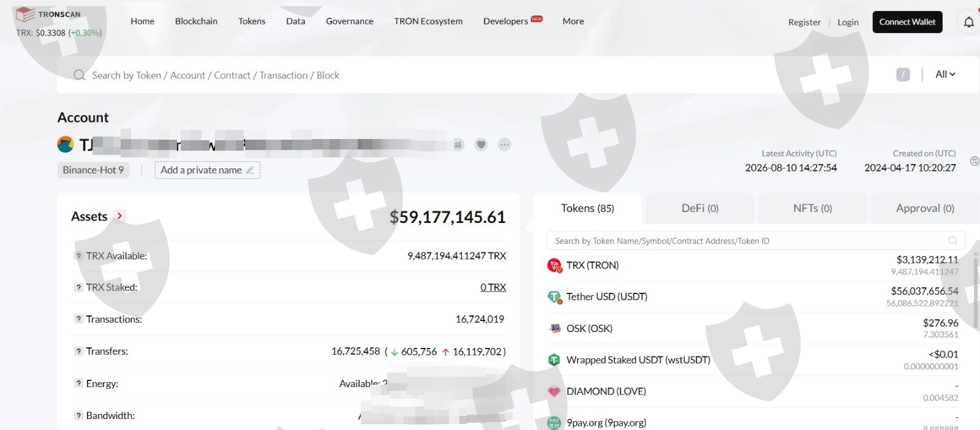
Task: Click the 9pay.org token icon
Action: click(554, 423)
